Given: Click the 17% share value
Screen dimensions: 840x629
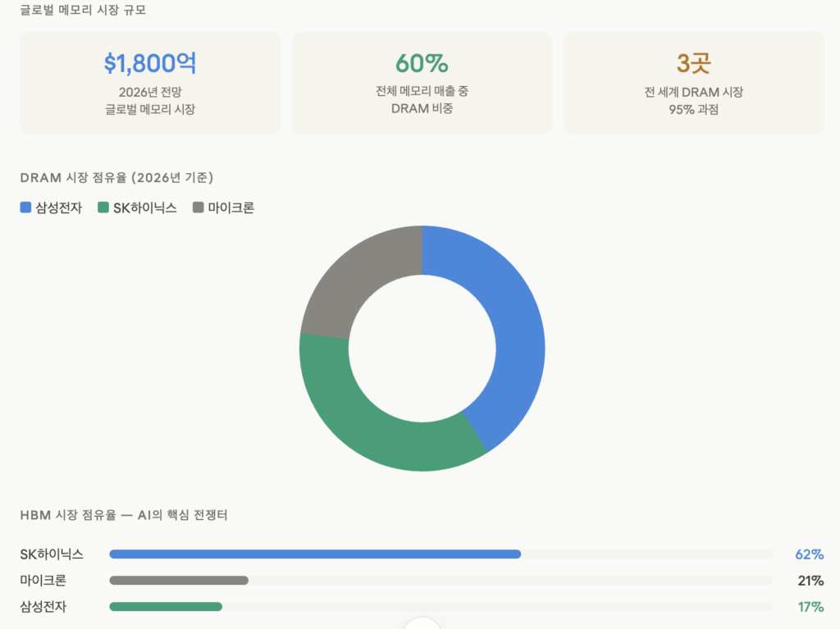Looking at the screenshot, I should click(x=810, y=607).
